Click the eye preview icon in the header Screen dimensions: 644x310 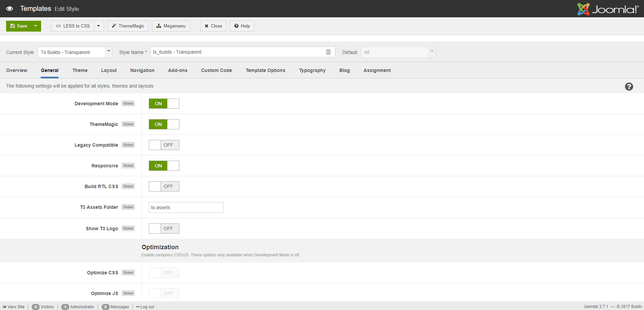click(x=9, y=8)
